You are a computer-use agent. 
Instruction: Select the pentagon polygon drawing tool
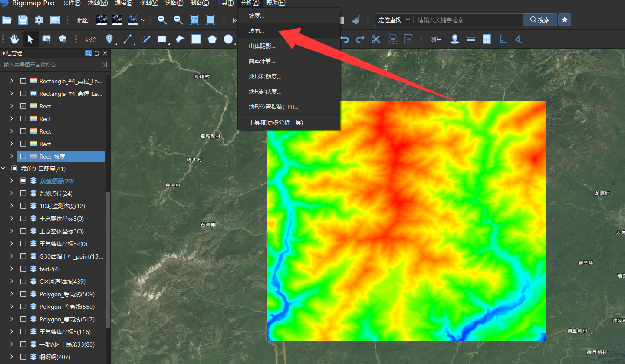[x=212, y=39]
